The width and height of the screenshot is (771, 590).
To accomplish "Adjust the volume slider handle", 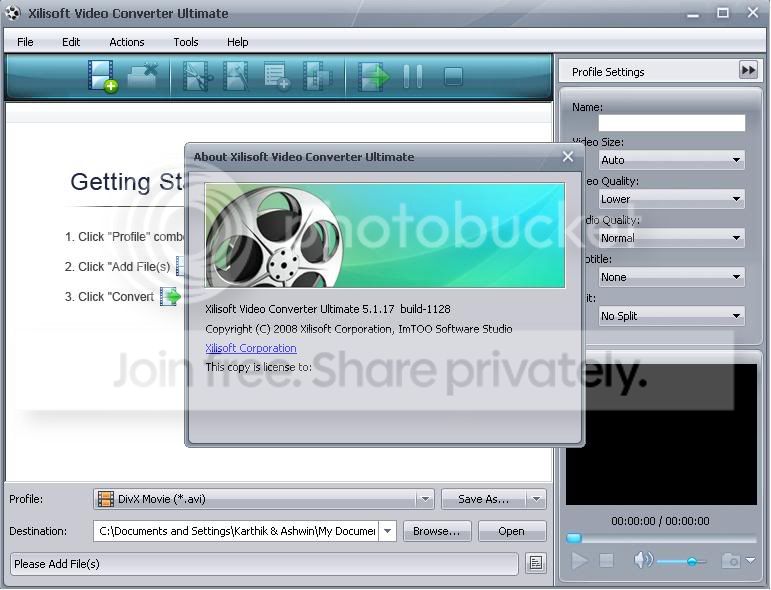I will point(692,561).
